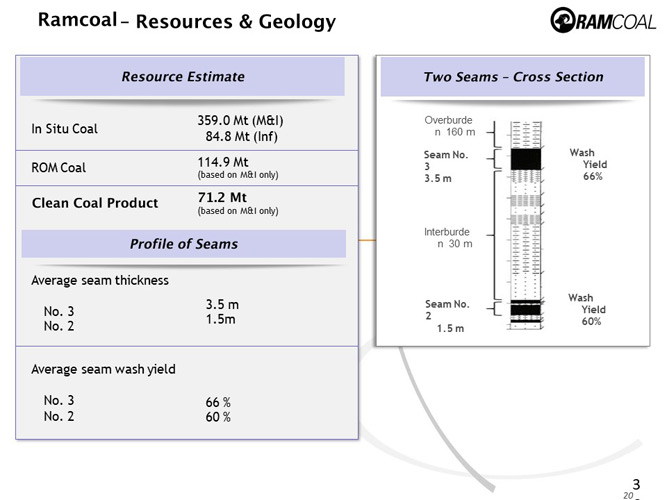This screenshot has height=500, width=667.
Task: Click the Average seam wash yield heading
Action: pyautogui.click(x=103, y=369)
